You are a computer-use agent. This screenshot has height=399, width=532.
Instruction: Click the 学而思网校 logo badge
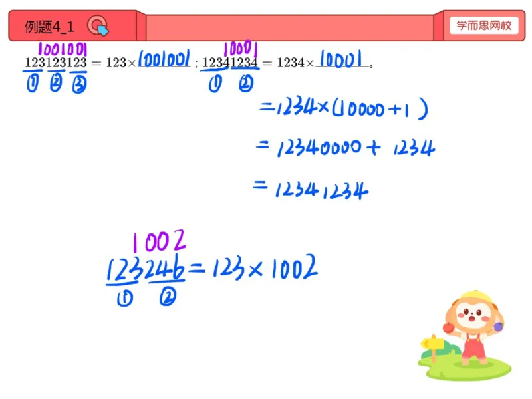[484, 25]
